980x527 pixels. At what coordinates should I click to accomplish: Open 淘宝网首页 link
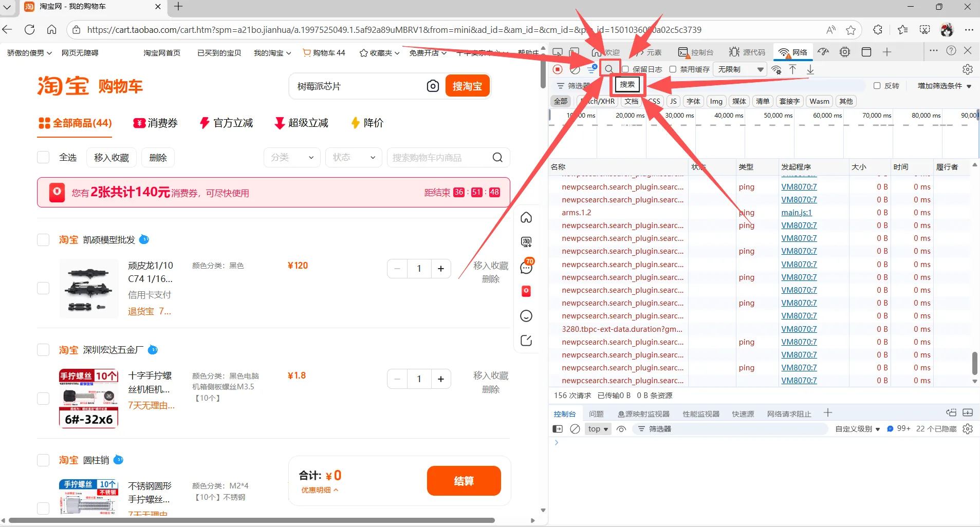[162, 53]
